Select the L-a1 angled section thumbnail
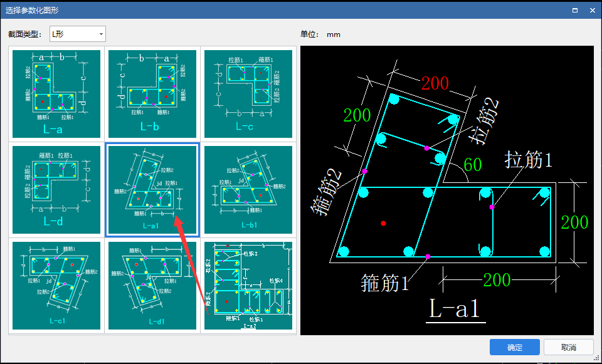This screenshot has width=602, height=364. tap(152, 190)
